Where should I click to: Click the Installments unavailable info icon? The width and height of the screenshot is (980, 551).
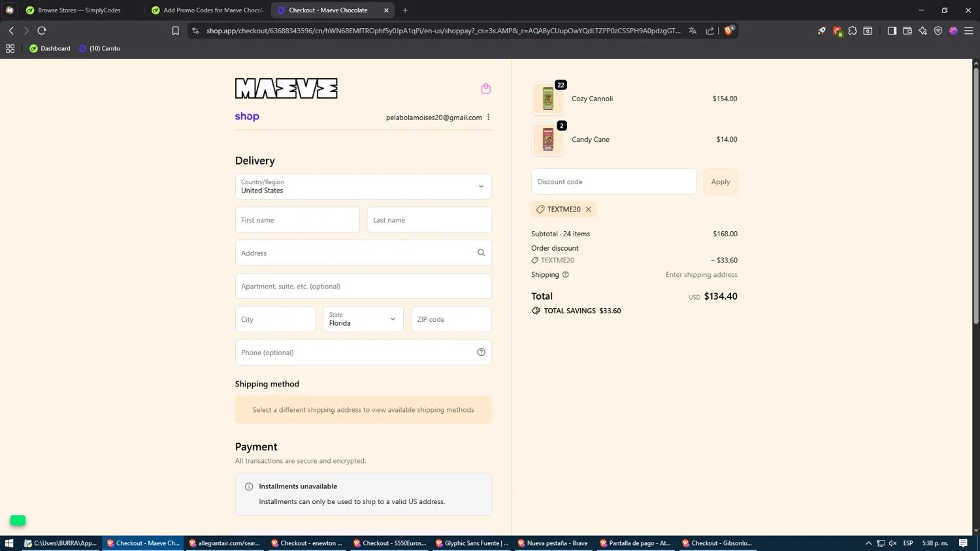point(249,486)
